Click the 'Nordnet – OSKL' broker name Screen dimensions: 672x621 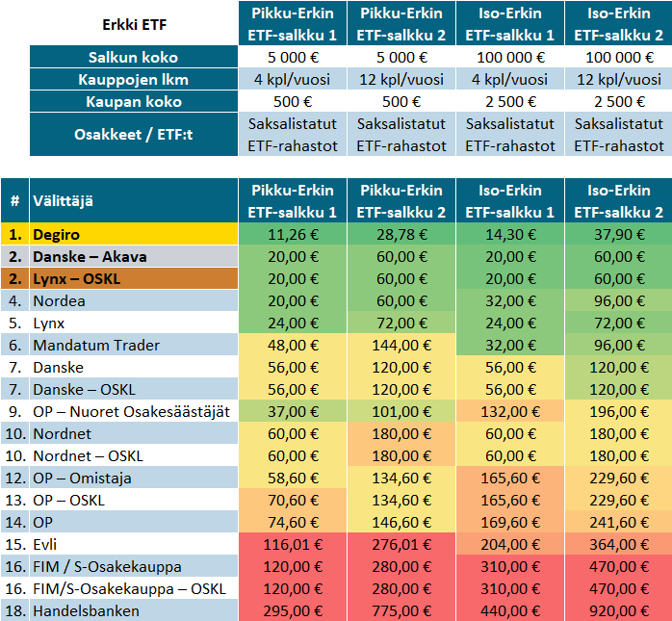(x=88, y=455)
